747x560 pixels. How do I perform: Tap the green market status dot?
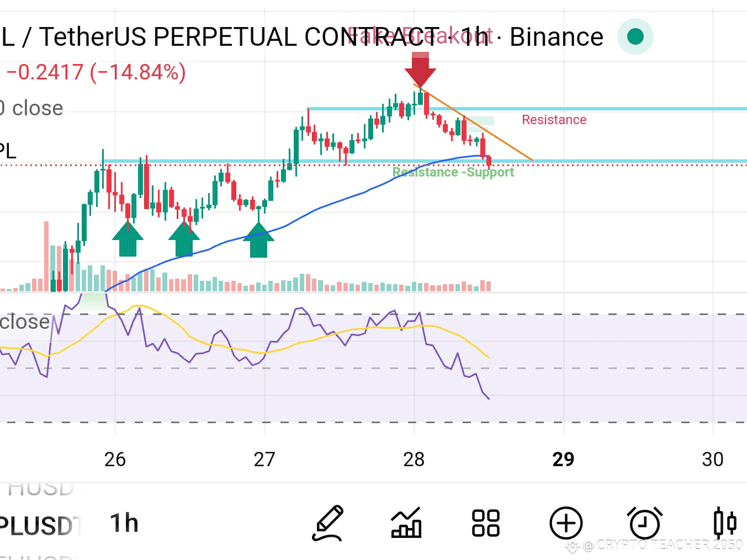click(635, 36)
